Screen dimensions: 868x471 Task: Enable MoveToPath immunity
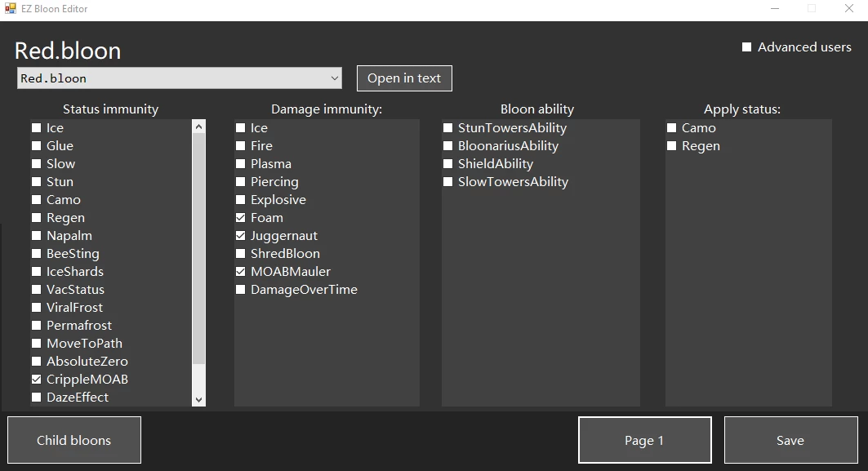37,343
